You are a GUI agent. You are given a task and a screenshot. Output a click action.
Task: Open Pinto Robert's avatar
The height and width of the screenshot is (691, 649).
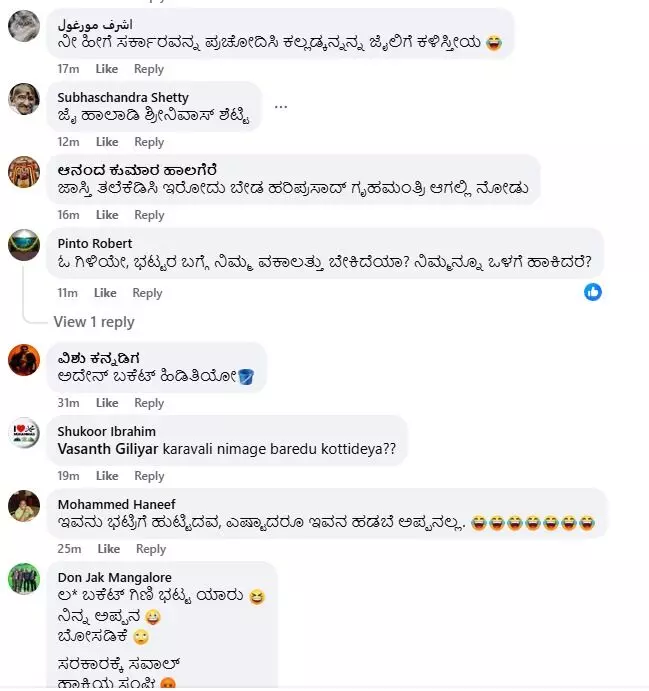click(x=24, y=245)
